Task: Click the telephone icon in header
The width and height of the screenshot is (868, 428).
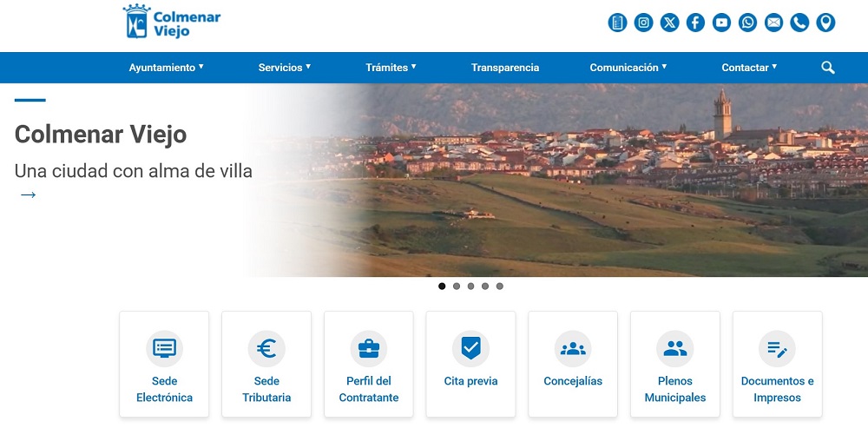Action: tap(799, 23)
